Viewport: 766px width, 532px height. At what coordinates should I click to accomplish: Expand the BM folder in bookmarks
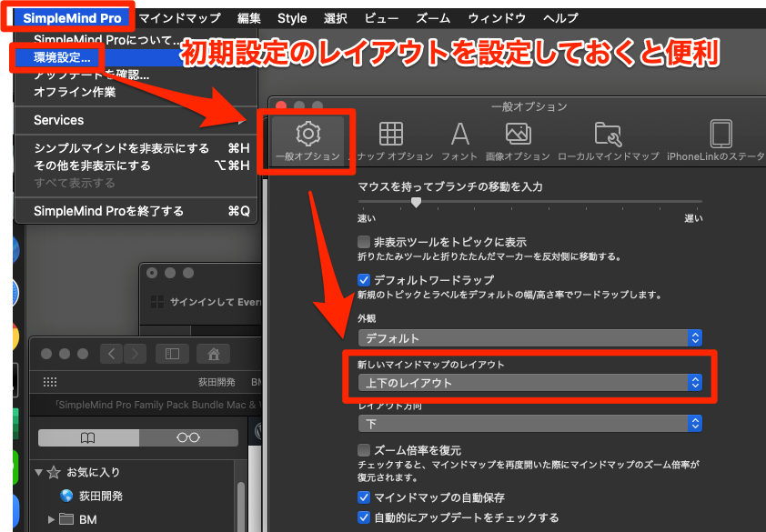51,520
